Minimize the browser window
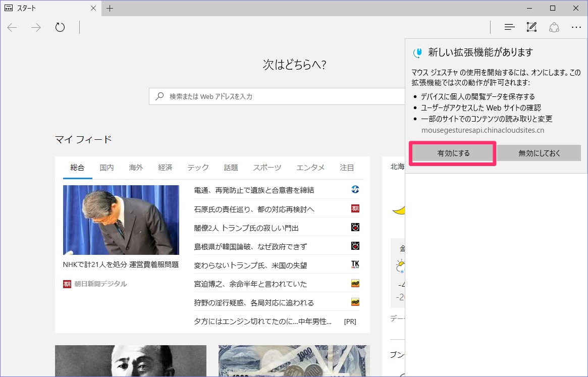The image size is (588, 377). click(529, 8)
